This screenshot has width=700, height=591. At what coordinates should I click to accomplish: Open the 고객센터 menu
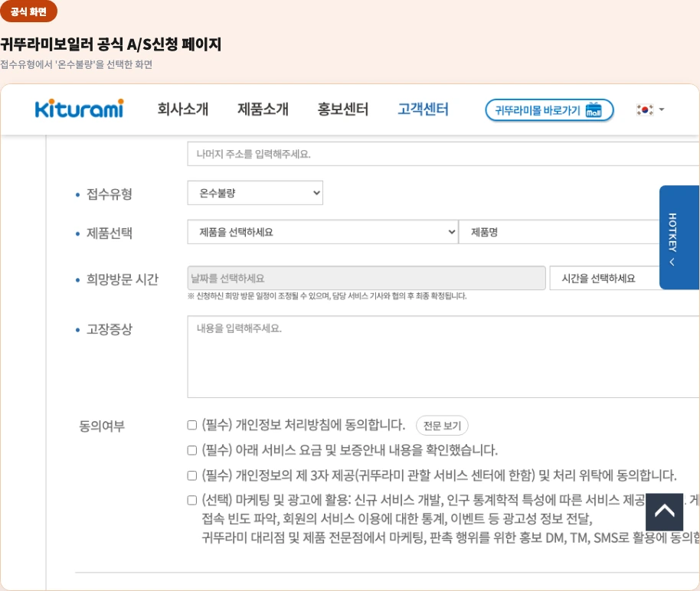tap(423, 109)
